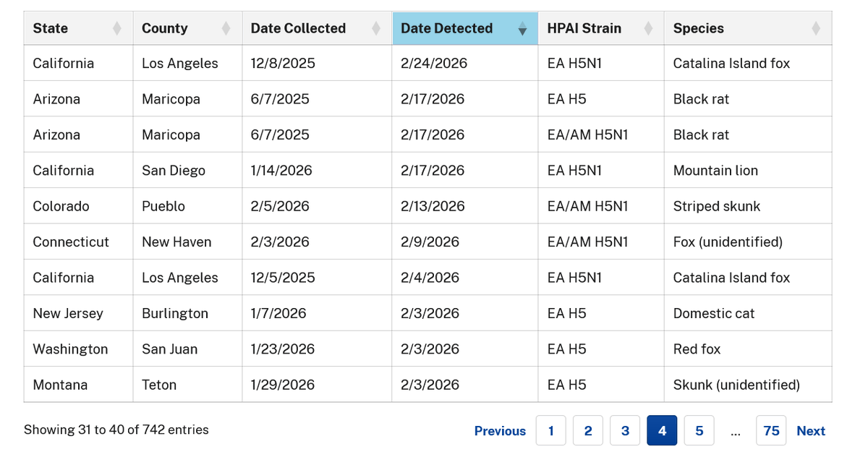Jump to page 5
Image resolution: width=868 pixels, height=457 pixels.
point(699,431)
